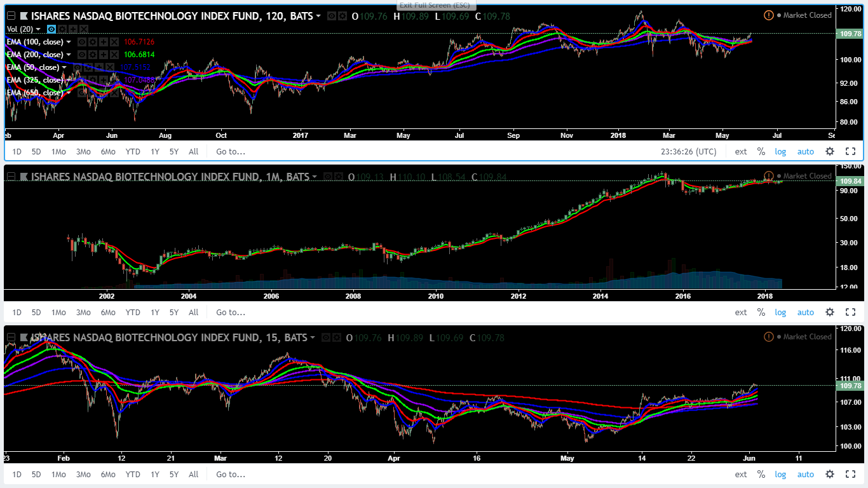The height and width of the screenshot is (488, 868).
Task: Open format settings for EMA (200, close)
Action: (92, 55)
